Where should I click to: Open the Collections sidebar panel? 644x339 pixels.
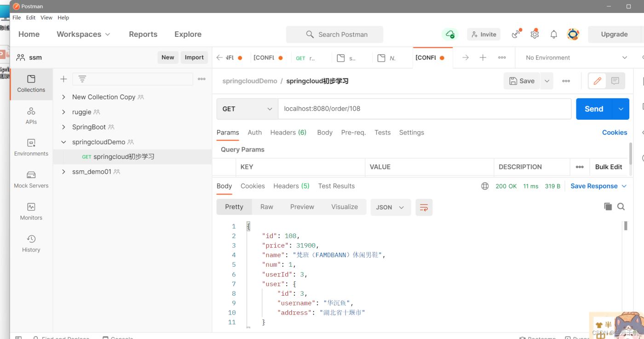pyautogui.click(x=31, y=84)
